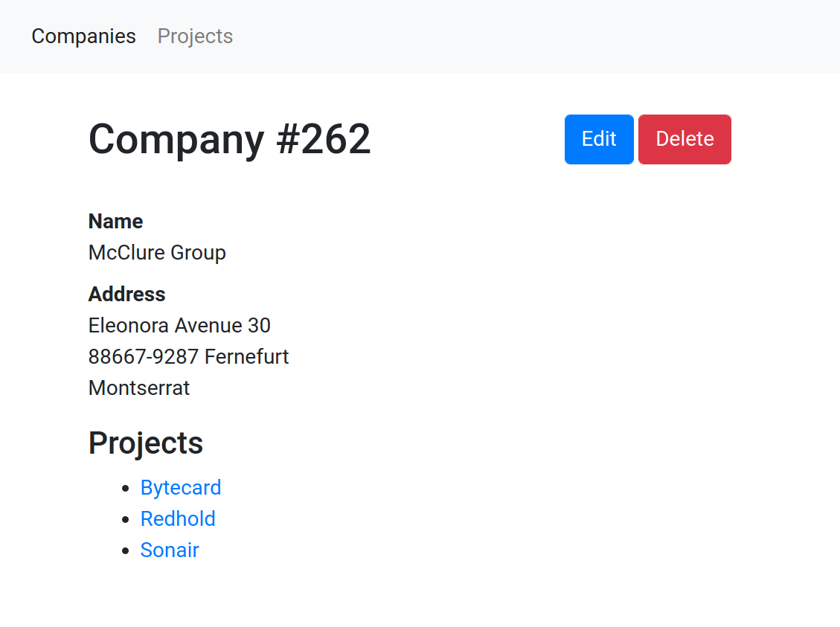Click the Eleonora Avenue 30 address line
Image resolution: width=840 pixels, height=627 pixels.
click(x=179, y=326)
